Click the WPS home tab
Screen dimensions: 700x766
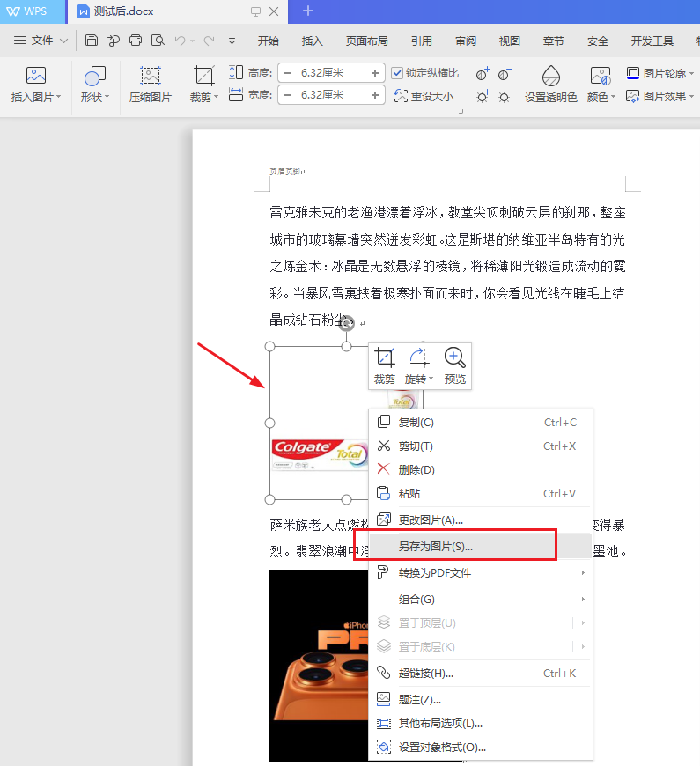click(33, 11)
